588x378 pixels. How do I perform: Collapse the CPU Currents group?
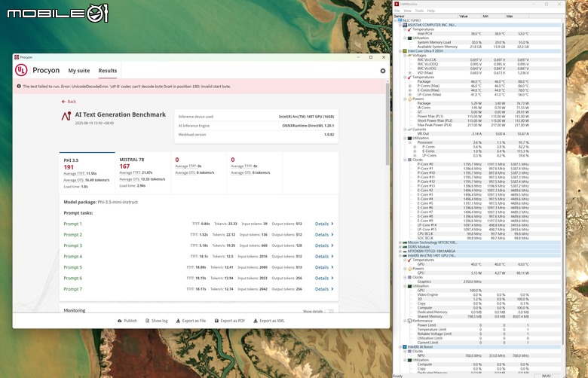[x=405, y=130]
